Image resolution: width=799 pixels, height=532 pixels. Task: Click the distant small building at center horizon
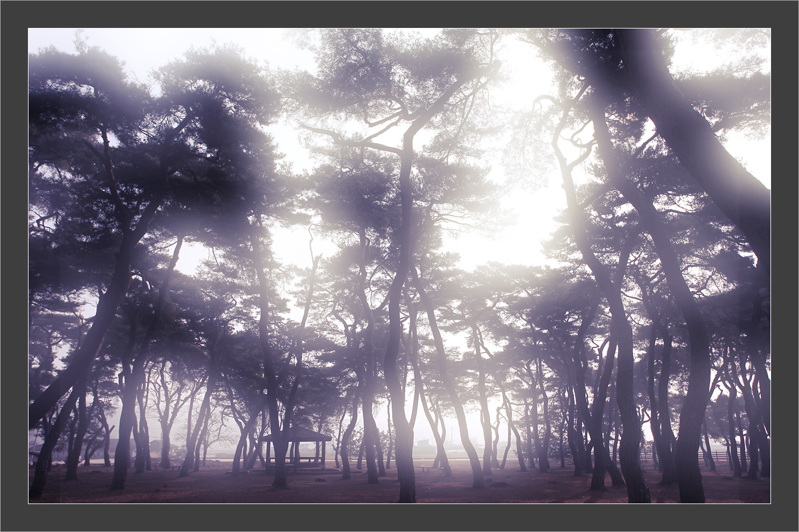click(x=423, y=443)
